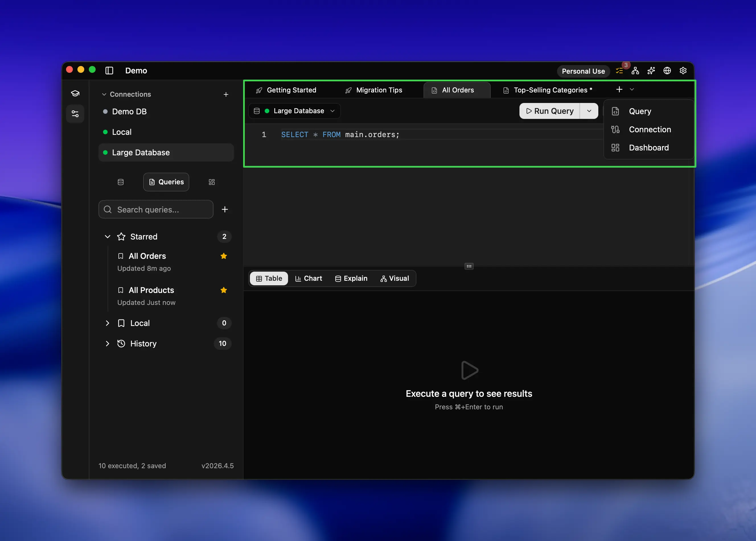Open the settings gear icon

pyautogui.click(x=683, y=71)
